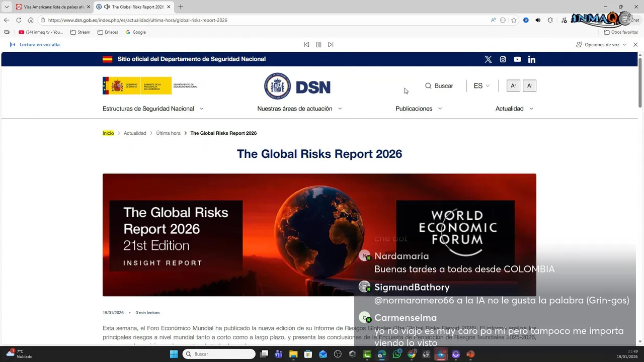Open Actualidad breadcrumb link
Image resolution: width=644 pixels, height=362 pixels.
135,133
